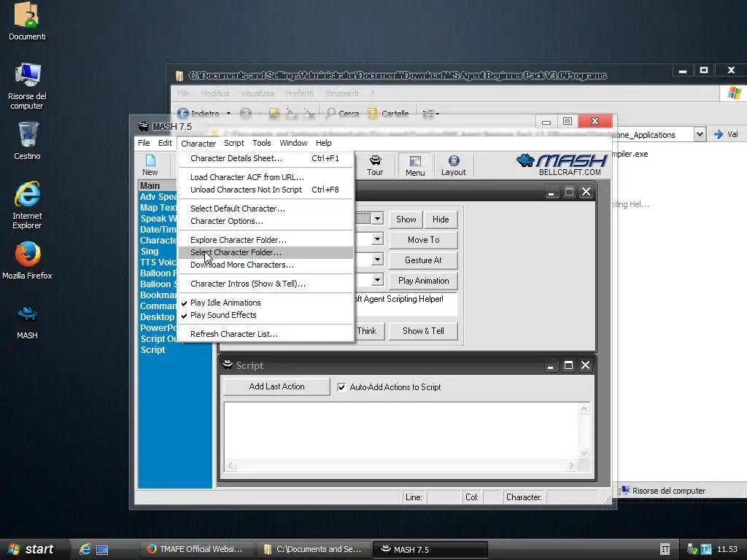The width and height of the screenshot is (747, 560).
Task: Click the MASH Bellcraft.com logo
Action: [x=561, y=165]
